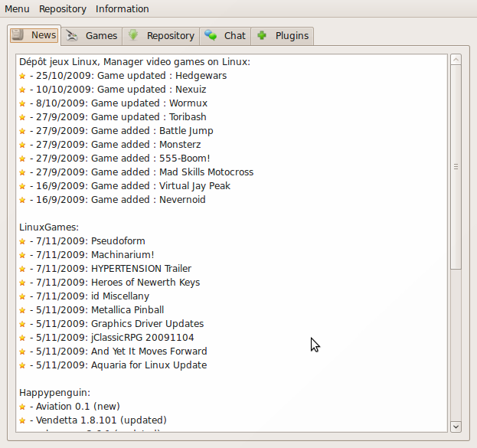Image resolution: width=477 pixels, height=448 pixels.
Task: Click '7/11/2009: Pseudoform' text
Action: [90, 241]
